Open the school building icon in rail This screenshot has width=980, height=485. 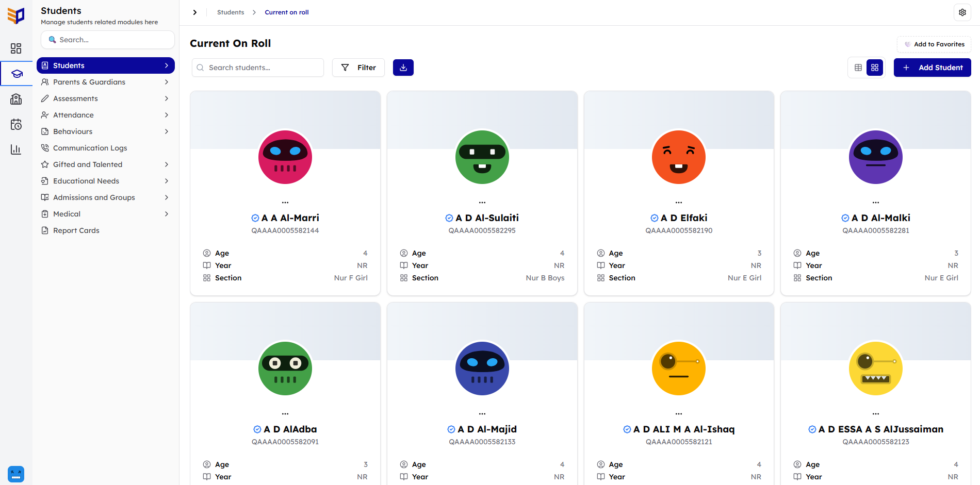(x=16, y=99)
